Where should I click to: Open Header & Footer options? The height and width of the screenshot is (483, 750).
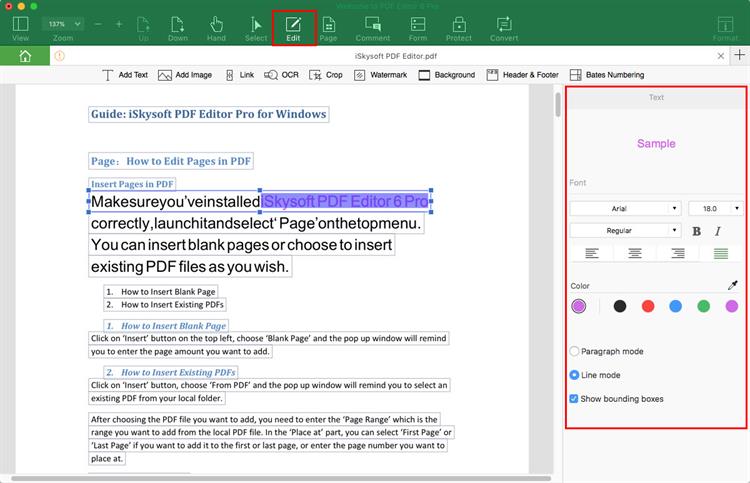tap(522, 75)
